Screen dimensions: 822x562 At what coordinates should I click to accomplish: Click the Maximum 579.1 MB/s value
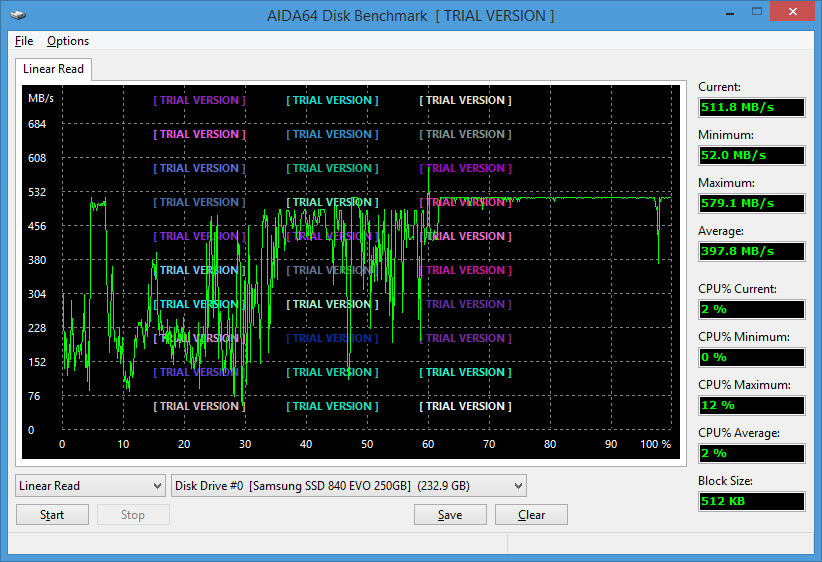[x=752, y=203]
